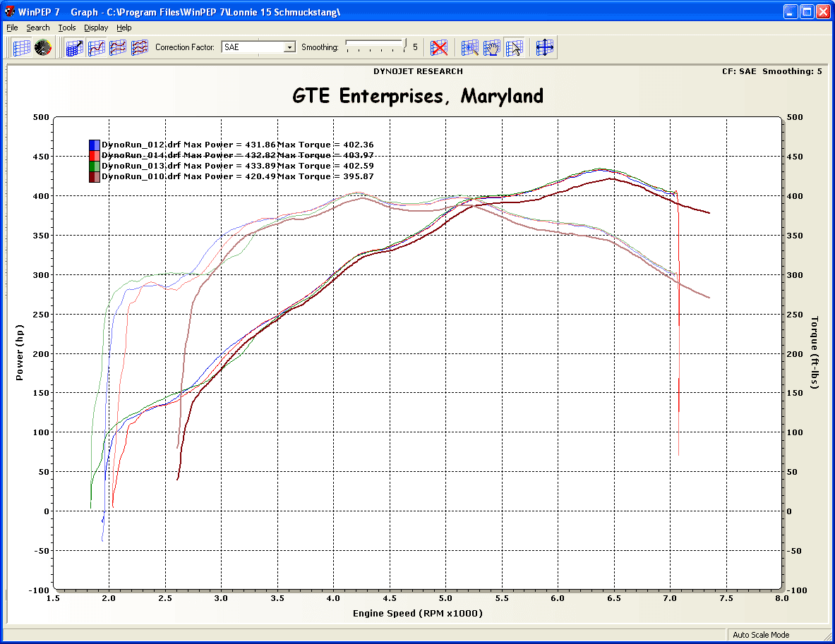Viewport: 835px width, 644px height.
Task: Open the Help menu
Action: point(124,28)
